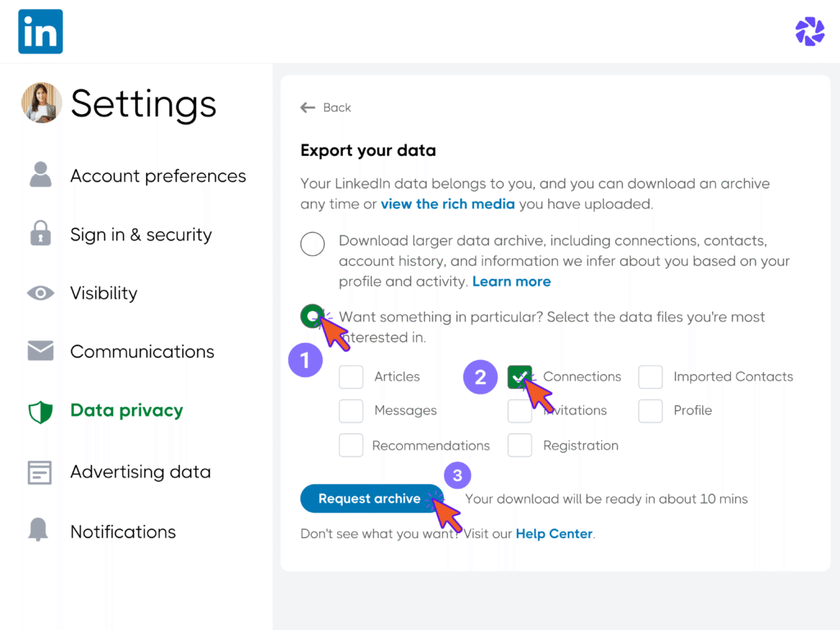
Task: Click the lock icon for Sign in & security
Action: 40,235
